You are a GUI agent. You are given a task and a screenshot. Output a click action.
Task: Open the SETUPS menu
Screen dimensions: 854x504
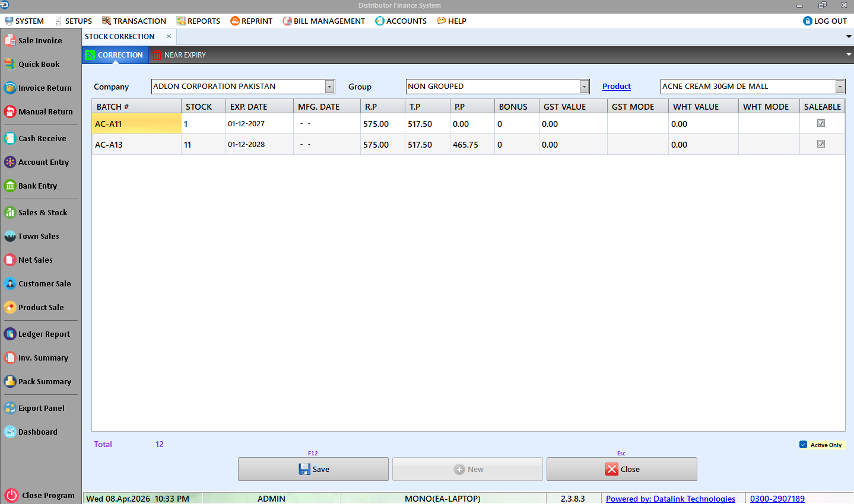(73, 21)
